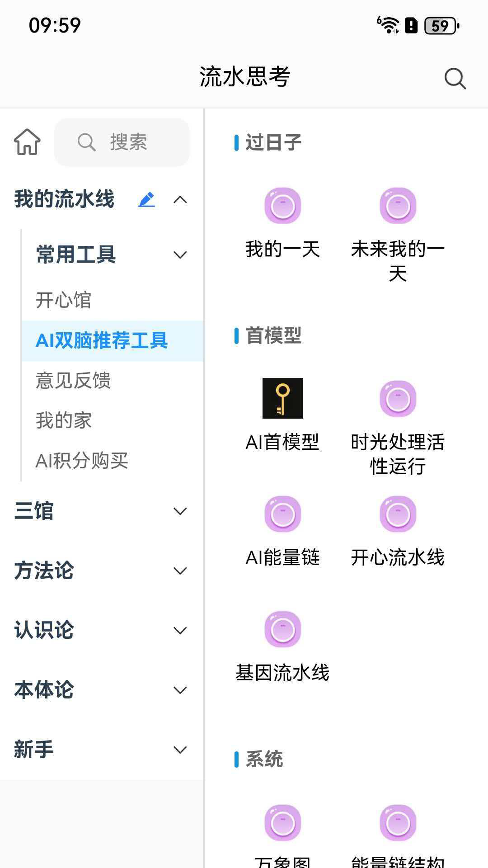This screenshot has width=488, height=868.
Task: Open the 开心馆 link
Action: (x=63, y=300)
